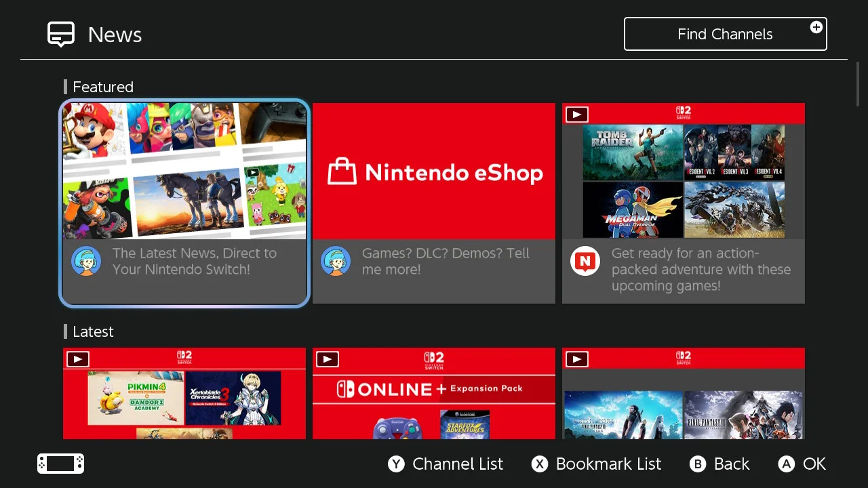Click the Y button glyph icon
This screenshot has width=868, height=488.
pos(396,464)
